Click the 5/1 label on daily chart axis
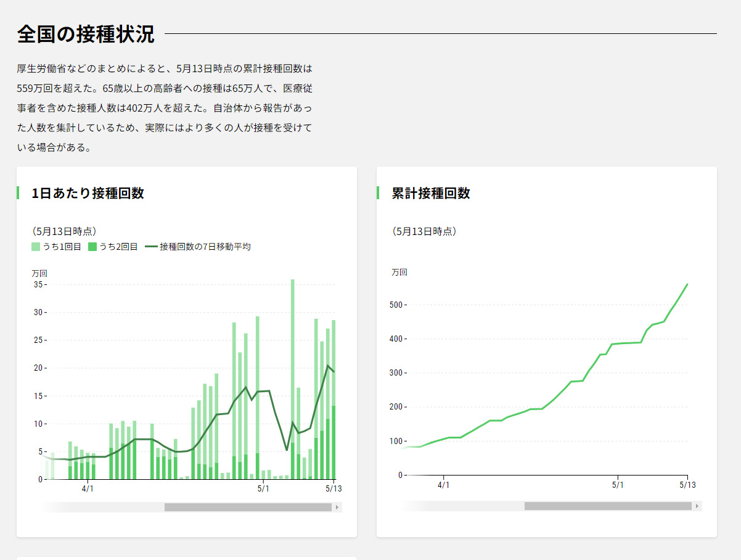Viewport: 741px width, 560px height. pyautogui.click(x=263, y=488)
